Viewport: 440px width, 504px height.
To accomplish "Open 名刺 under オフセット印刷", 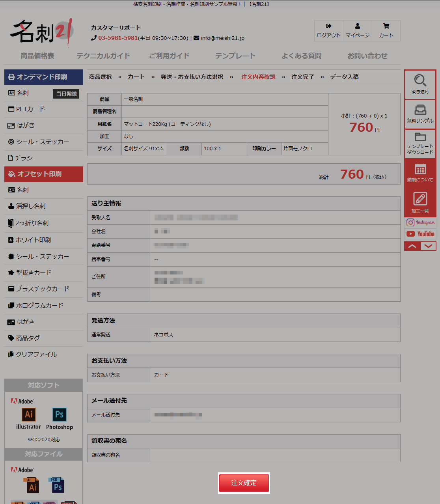I will click(44, 190).
